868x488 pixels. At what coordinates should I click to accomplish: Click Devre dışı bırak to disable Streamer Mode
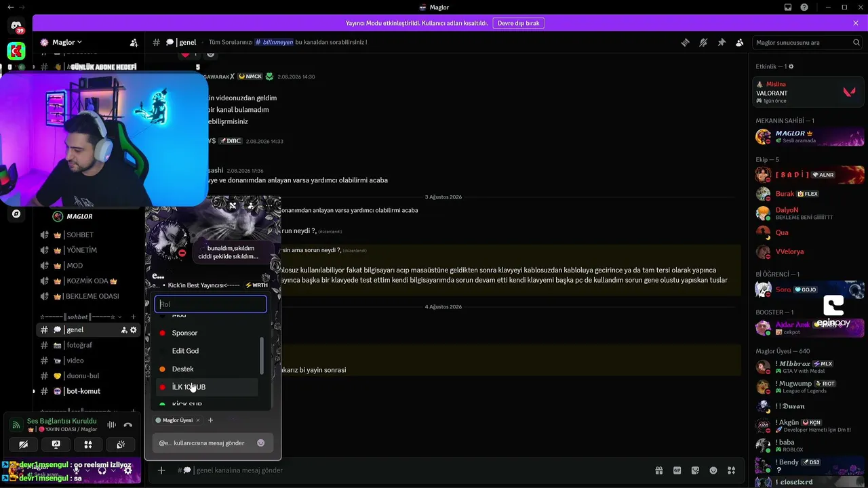(519, 23)
